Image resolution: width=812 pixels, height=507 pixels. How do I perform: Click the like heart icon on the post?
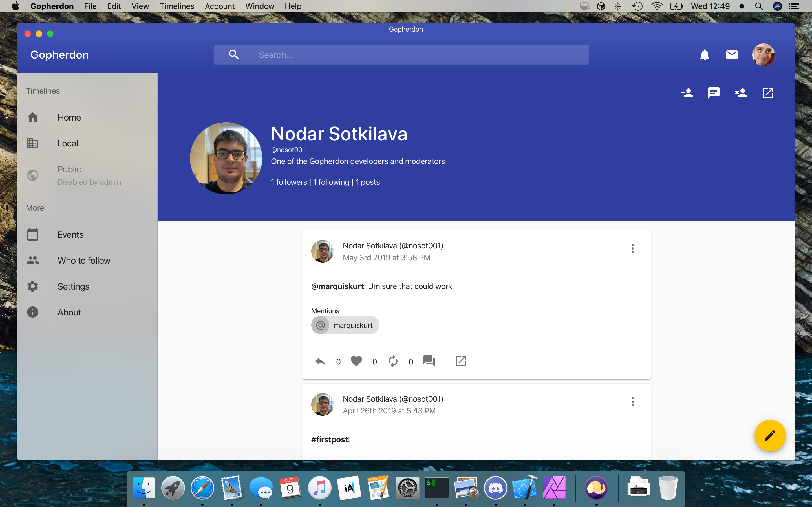357,361
